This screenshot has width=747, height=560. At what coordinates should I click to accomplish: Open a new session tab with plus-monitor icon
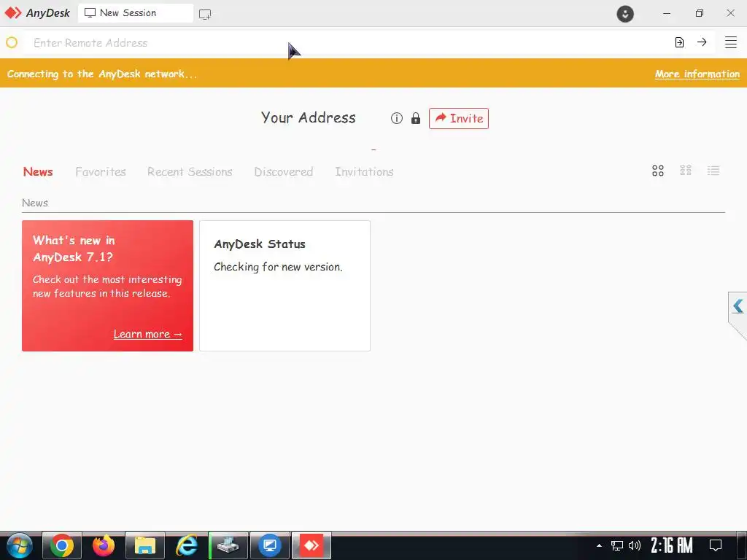point(205,15)
